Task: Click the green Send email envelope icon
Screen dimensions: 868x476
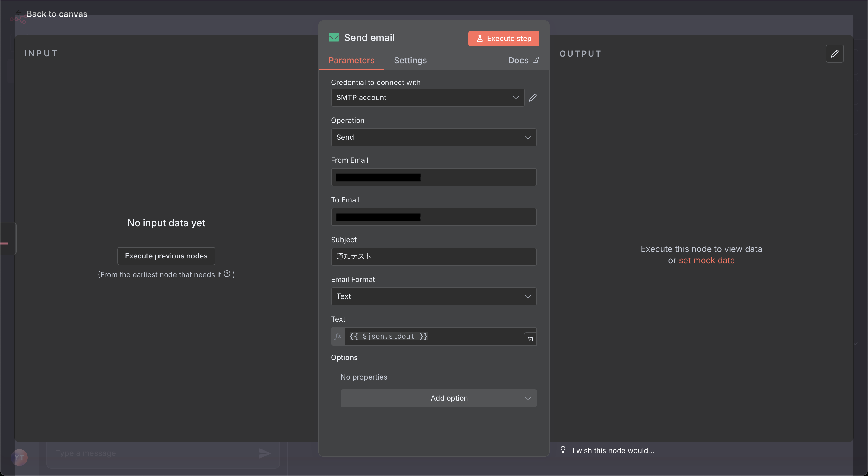Action: (x=334, y=37)
